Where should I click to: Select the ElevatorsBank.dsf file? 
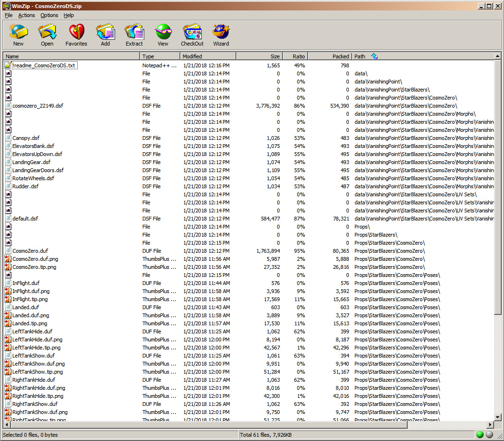click(x=33, y=146)
